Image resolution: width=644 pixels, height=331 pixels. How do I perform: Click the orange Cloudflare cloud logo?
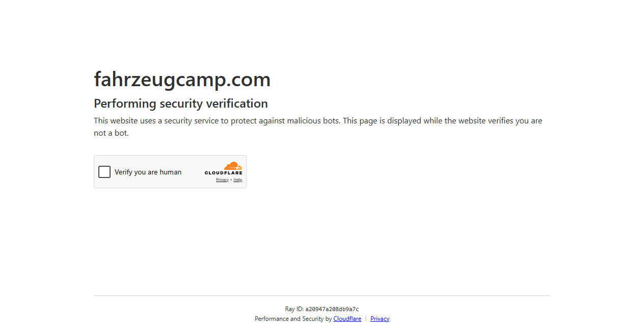(x=233, y=166)
